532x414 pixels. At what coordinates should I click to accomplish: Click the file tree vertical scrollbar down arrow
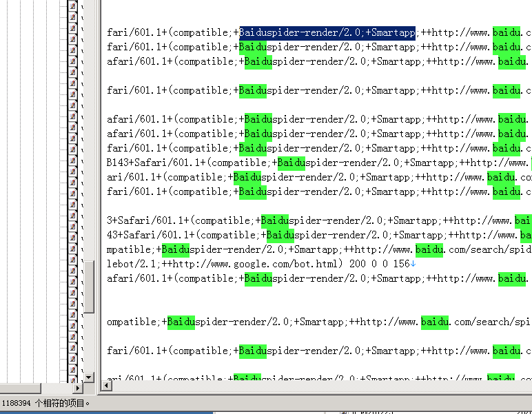point(89,377)
